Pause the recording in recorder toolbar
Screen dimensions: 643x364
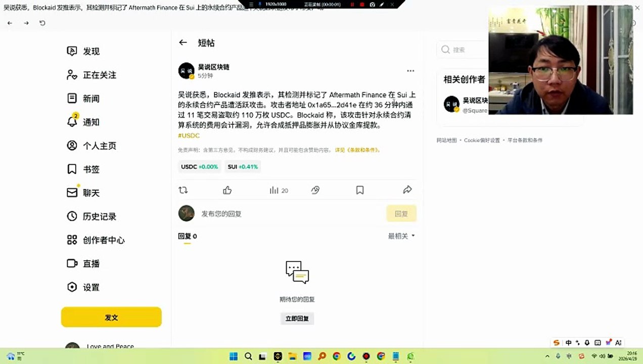coord(352,4)
